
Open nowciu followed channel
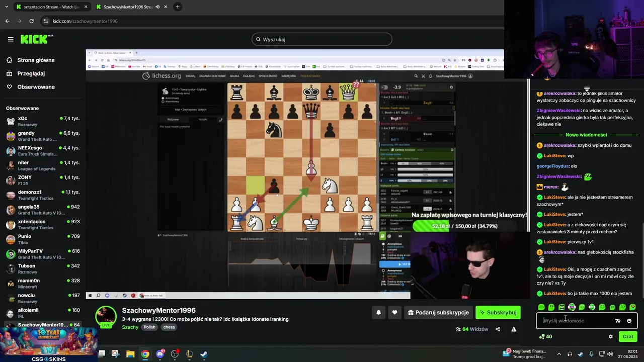point(43,298)
